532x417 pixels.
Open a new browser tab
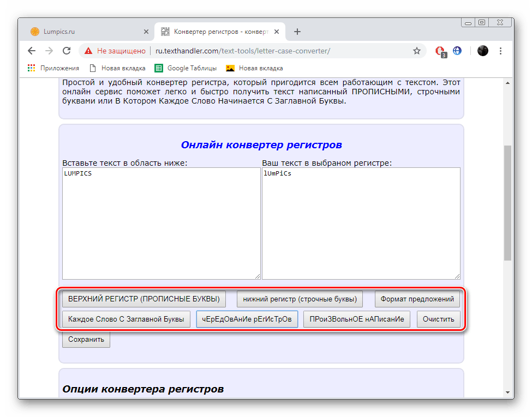(297, 32)
